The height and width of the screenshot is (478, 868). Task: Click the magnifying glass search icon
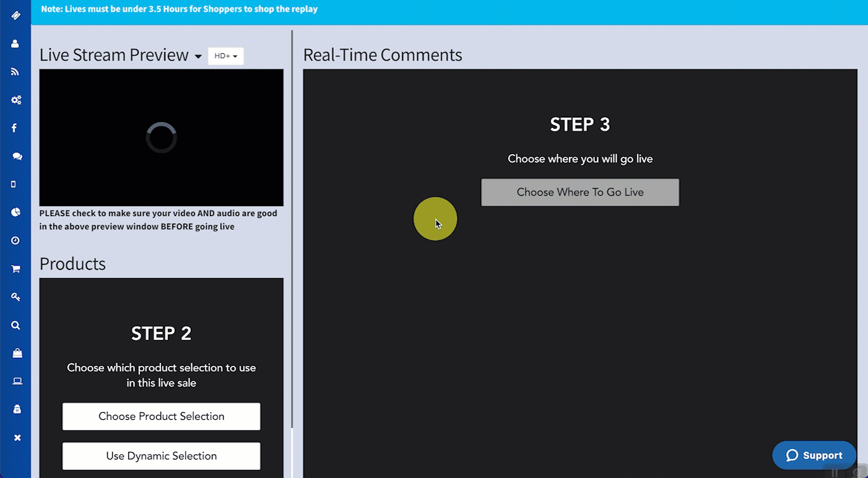click(x=16, y=325)
